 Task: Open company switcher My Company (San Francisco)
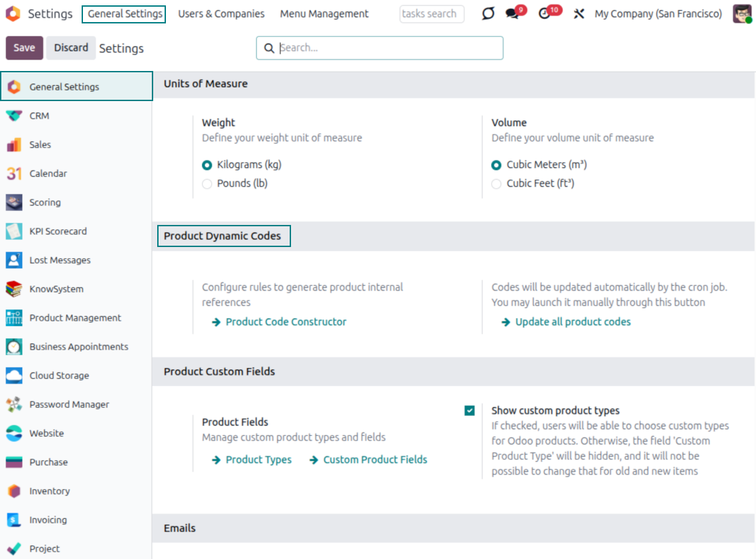click(658, 14)
